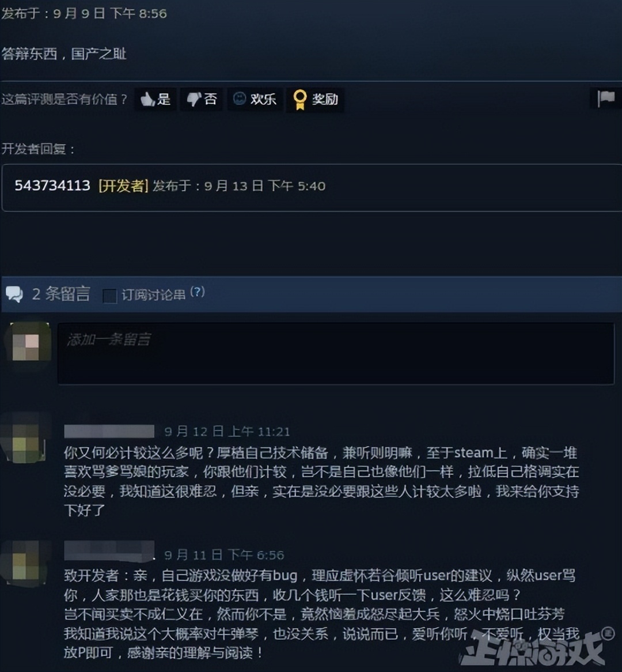
Task: Click the thumbs-down 否 button
Action: click(x=202, y=99)
